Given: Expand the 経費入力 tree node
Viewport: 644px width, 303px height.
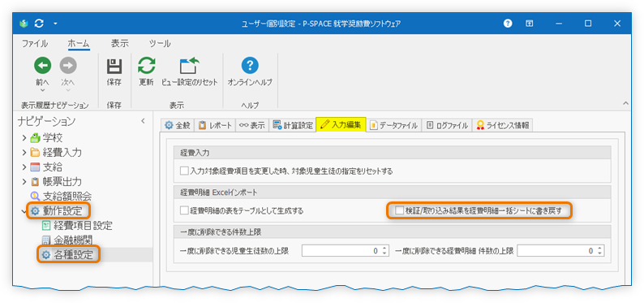Looking at the screenshot, I should click(x=24, y=153).
